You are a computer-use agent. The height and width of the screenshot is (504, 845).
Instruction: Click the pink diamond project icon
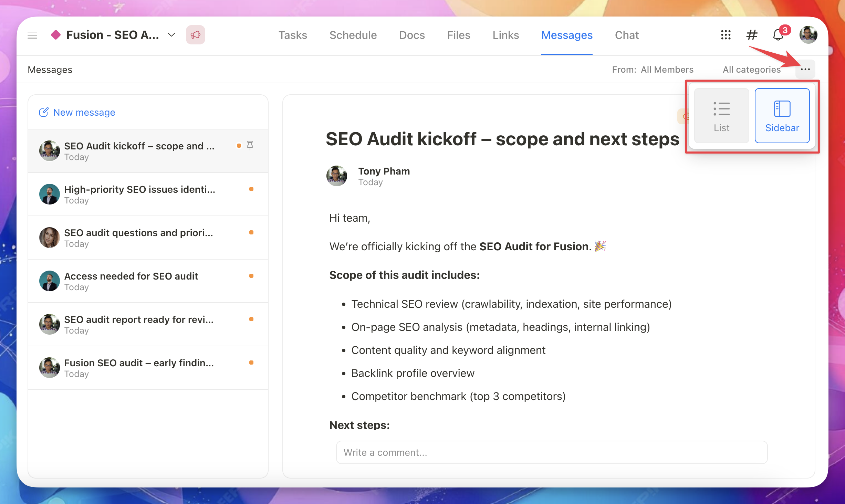point(56,35)
